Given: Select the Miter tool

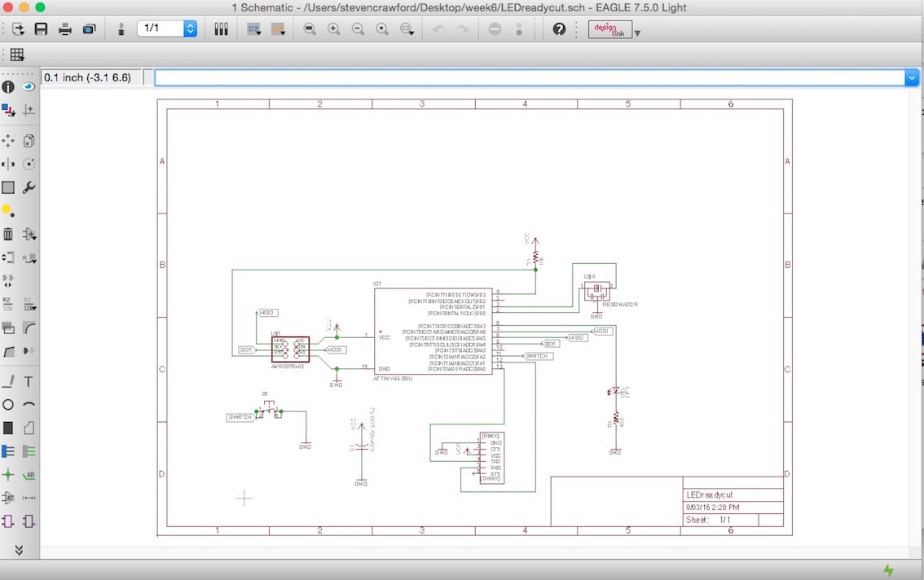Looking at the screenshot, I should (x=29, y=327).
